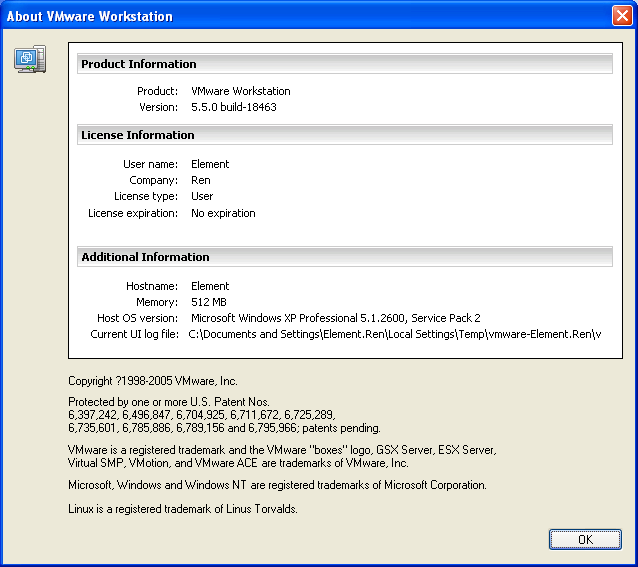
Task: Click the Copyright 1998-2005 VMware line
Action: (x=153, y=381)
